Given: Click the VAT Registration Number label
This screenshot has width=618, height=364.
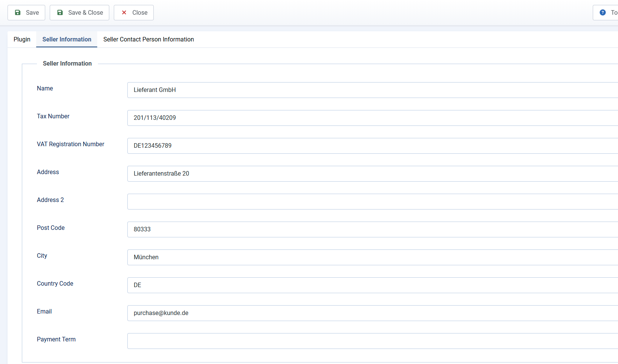Looking at the screenshot, I should pos(70,144).
